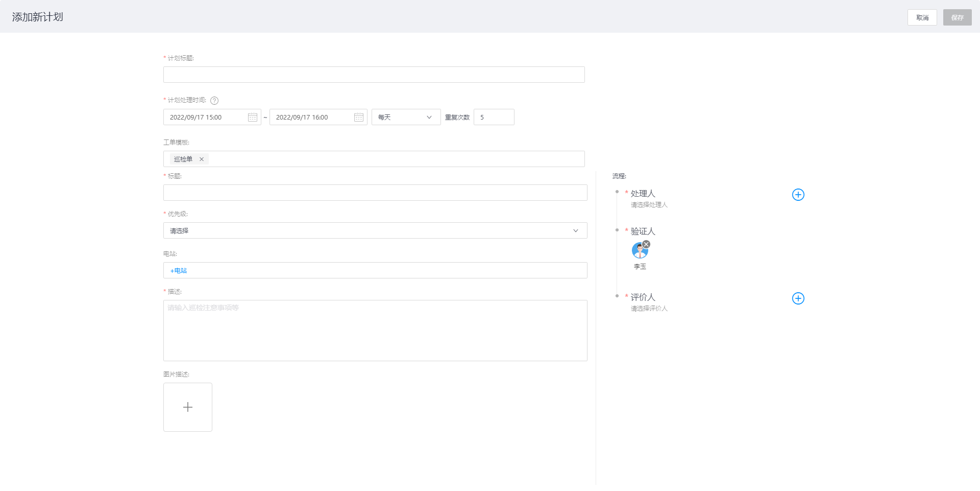Remove the 巡检单 template tag
Screen dimensions: 980x491
coord(202,159)
